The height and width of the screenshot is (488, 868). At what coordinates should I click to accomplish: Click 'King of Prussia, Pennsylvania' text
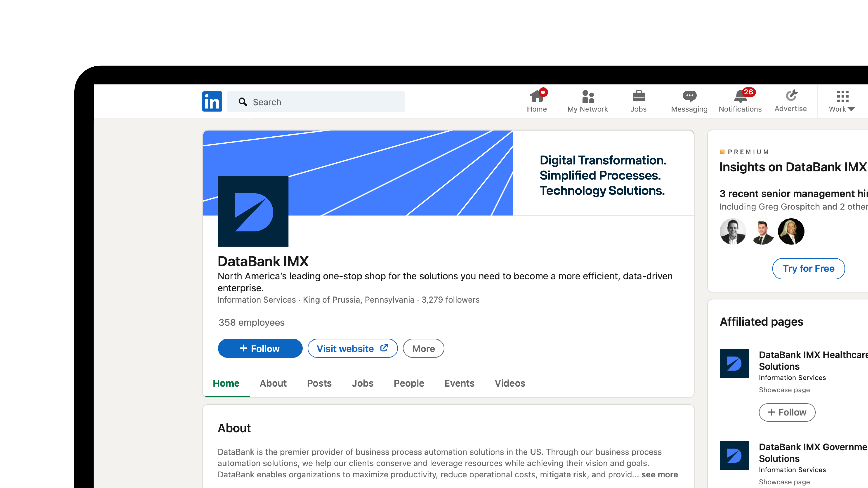(358, 299)
